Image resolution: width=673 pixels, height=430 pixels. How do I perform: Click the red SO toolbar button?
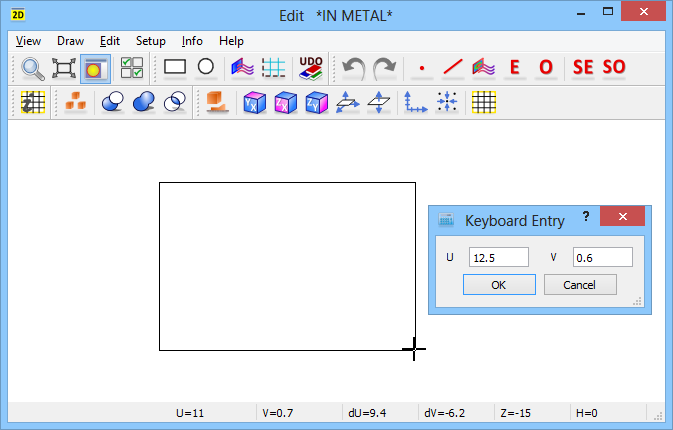click(613, 68)
